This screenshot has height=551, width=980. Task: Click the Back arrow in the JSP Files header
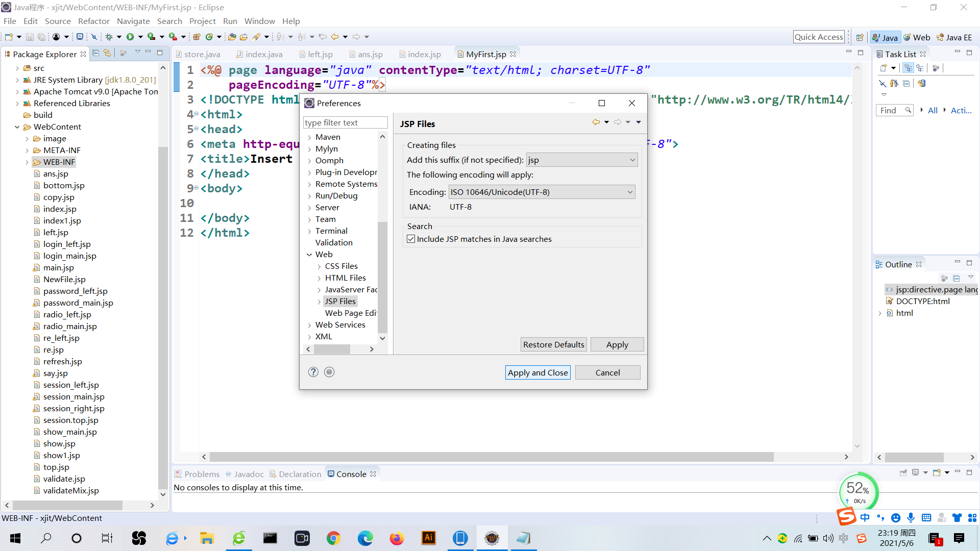pos(596,122)
